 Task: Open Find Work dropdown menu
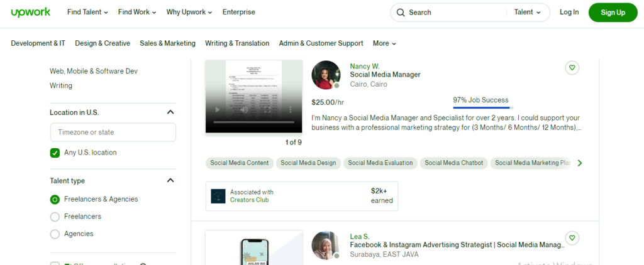click(137, 13)
